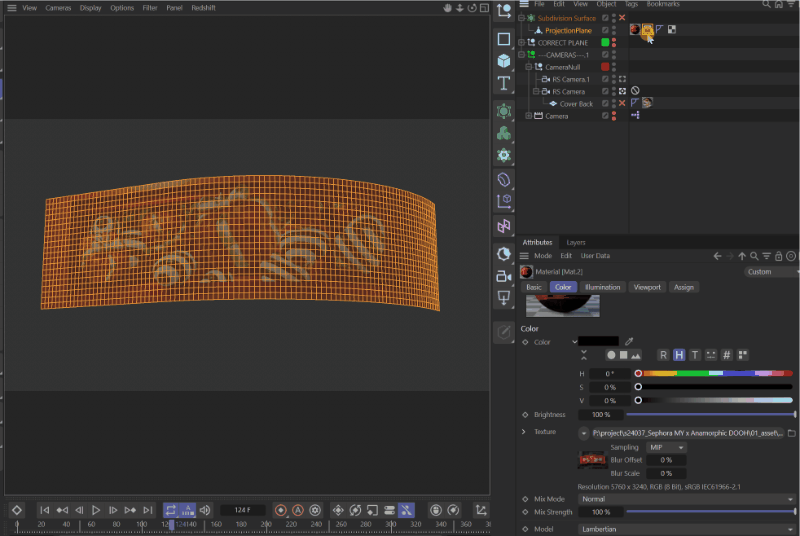Toggle the HSV color mode button

679,355
